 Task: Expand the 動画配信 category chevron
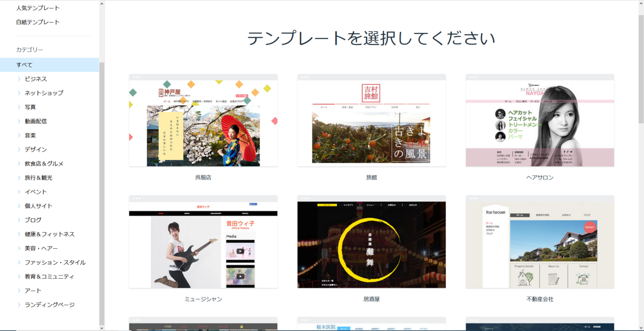19,121
